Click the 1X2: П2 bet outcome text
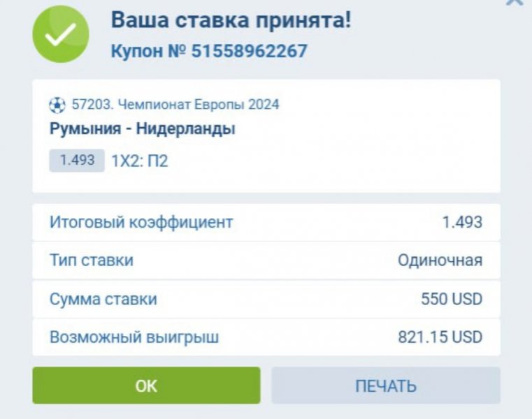 coord(140,161)
